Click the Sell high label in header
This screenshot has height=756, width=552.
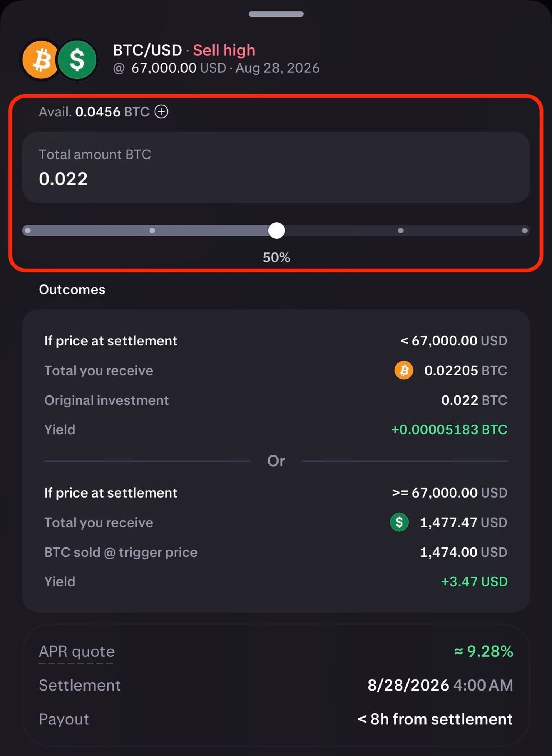click(x=224, y=50)
